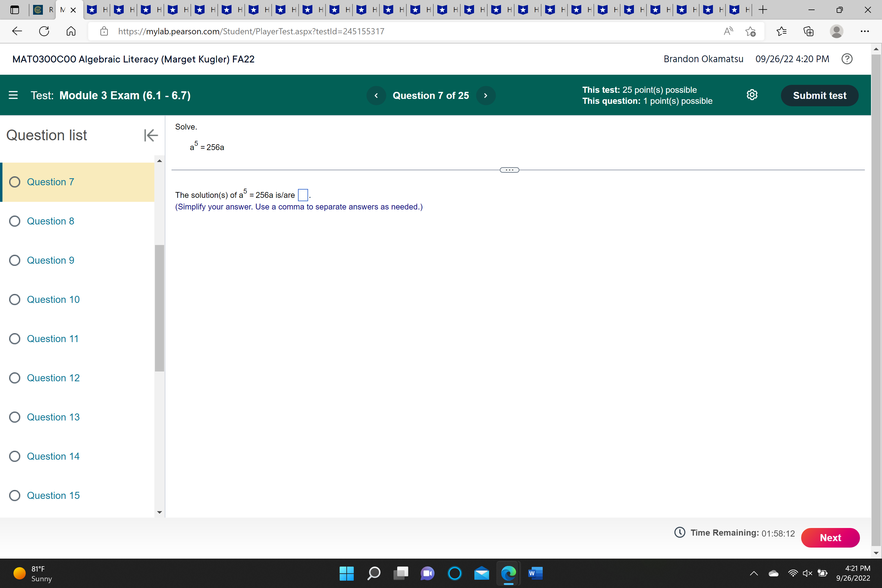Image resolution: width=882 pixels, height=588 pixels.
Task: Click browser refresh icon
Action: click(44, 32)
